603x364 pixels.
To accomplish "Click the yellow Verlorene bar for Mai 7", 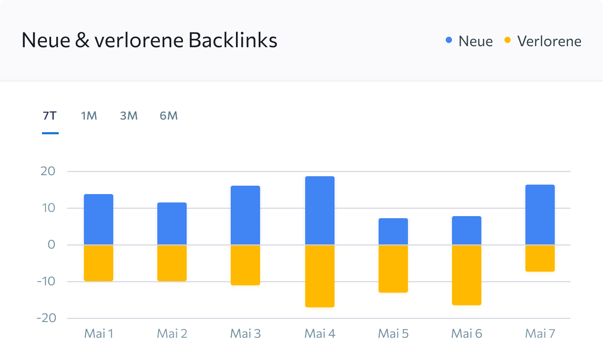I will coord(540,258).
